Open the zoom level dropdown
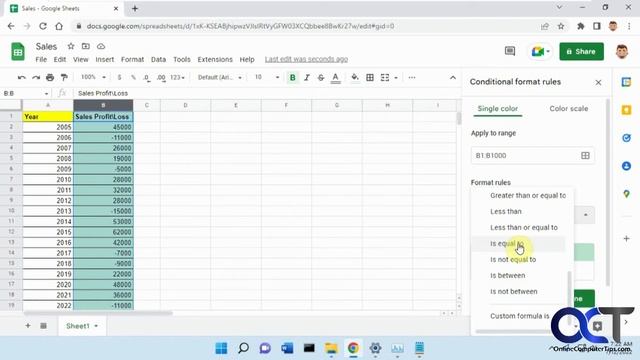The width and height of the screenshot is (640, 360). (93, 77)
